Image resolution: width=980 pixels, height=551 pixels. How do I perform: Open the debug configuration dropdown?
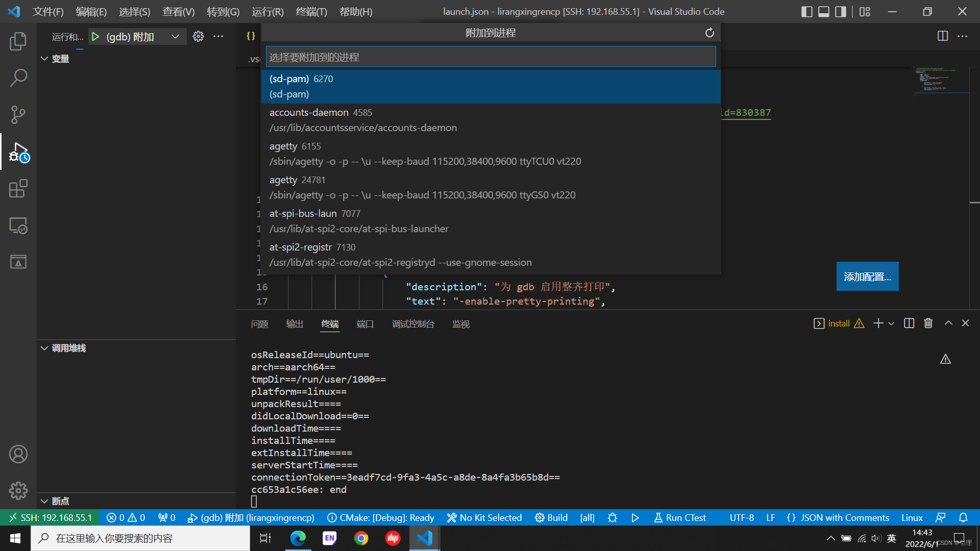pyautogui.click(x=175, y=37)
